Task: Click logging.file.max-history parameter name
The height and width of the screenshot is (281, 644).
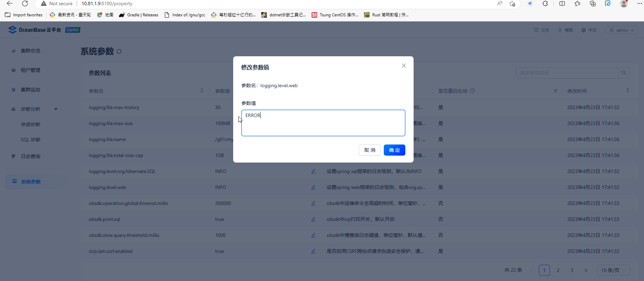Action: [114, 107]
